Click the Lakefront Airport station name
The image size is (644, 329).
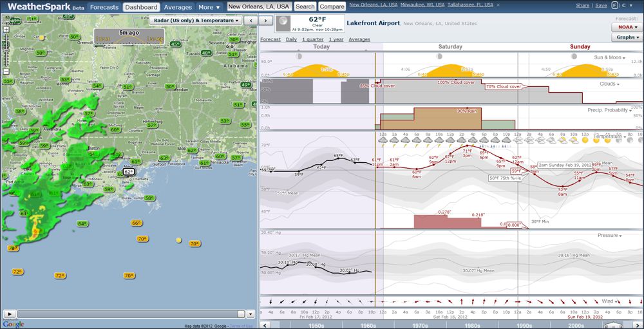point(373,23)
